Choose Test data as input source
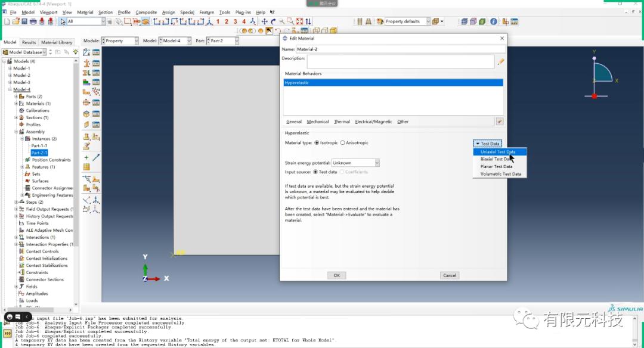644x348 pixels. coord(315,172)
